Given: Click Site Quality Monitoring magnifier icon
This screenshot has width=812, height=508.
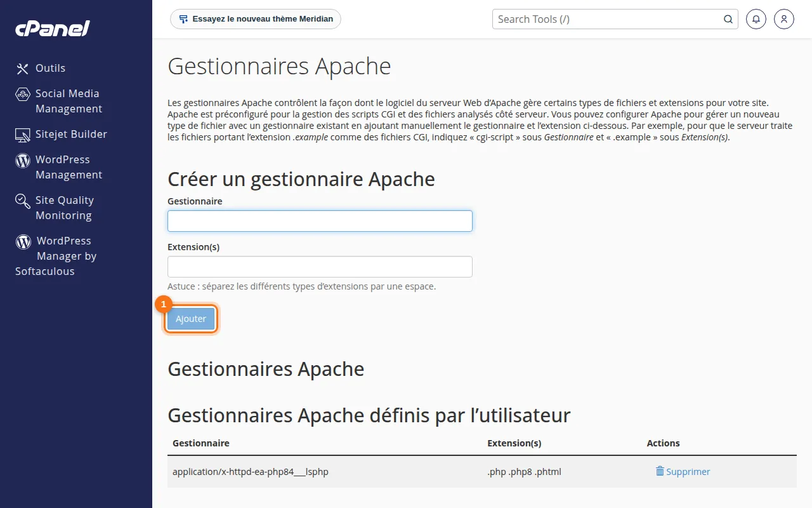Looking at the screenshot, I should (23, 201).
